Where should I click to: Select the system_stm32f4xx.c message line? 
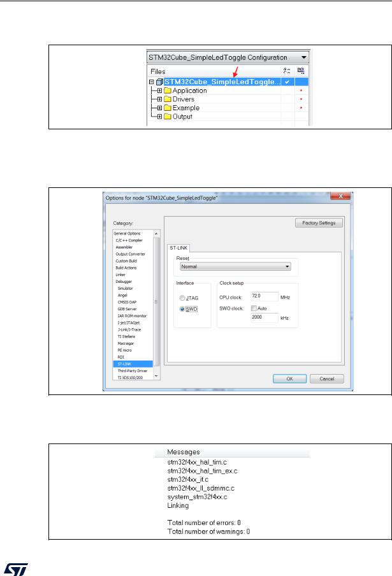coord(198,496)
